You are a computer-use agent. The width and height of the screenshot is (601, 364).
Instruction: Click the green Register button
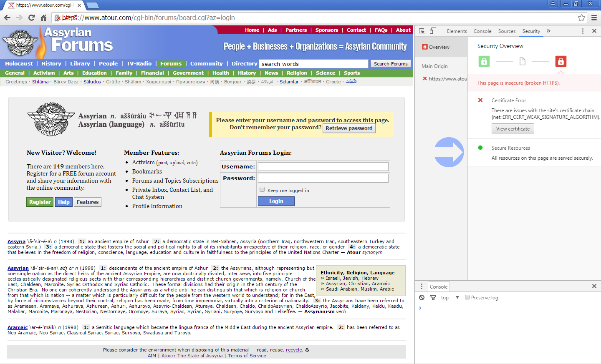(40, 202)
